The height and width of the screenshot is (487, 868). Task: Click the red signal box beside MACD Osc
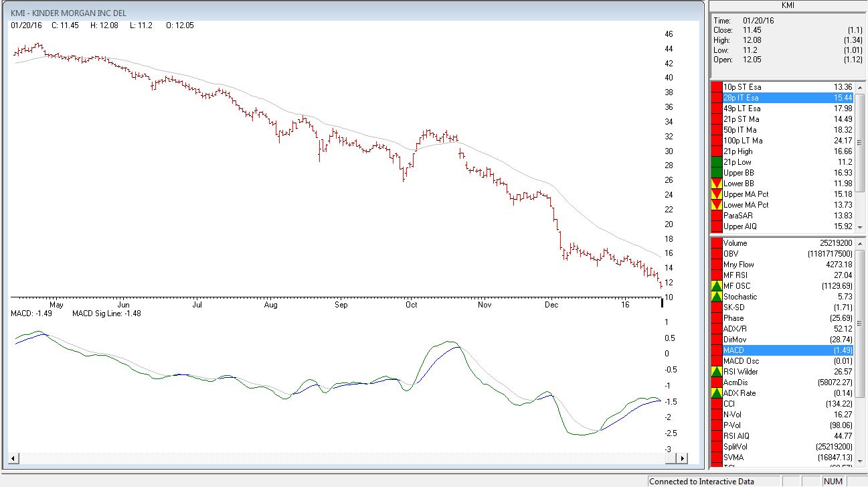point(717,361)
